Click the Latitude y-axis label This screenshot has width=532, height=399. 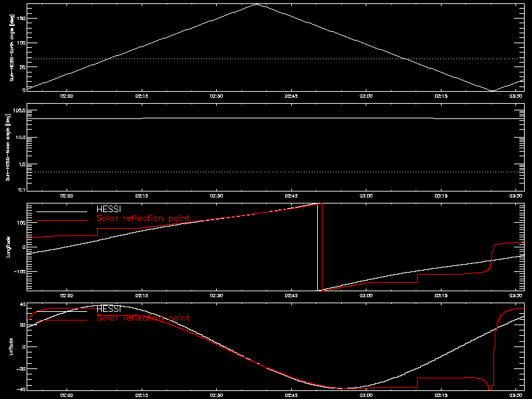[11, 346]
